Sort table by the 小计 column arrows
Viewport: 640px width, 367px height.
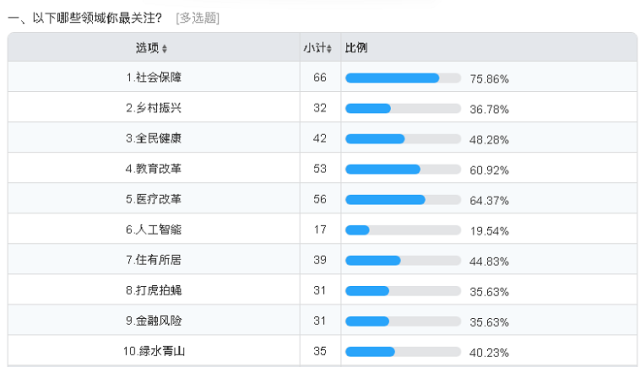329,49
